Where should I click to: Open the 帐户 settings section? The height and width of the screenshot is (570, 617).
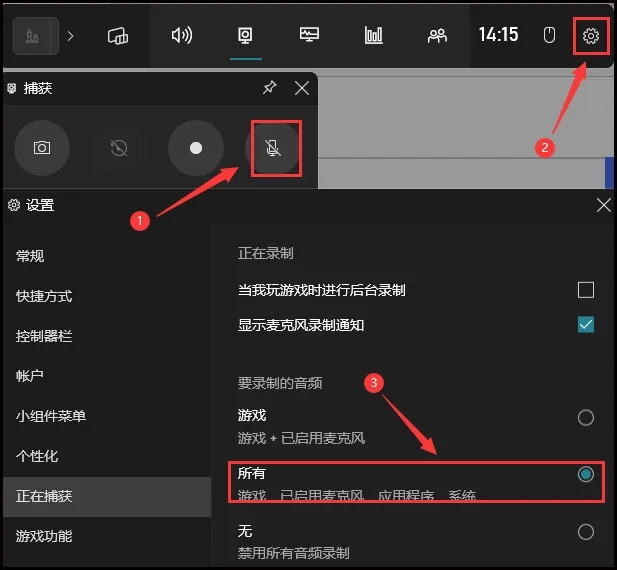coord(107,376)
